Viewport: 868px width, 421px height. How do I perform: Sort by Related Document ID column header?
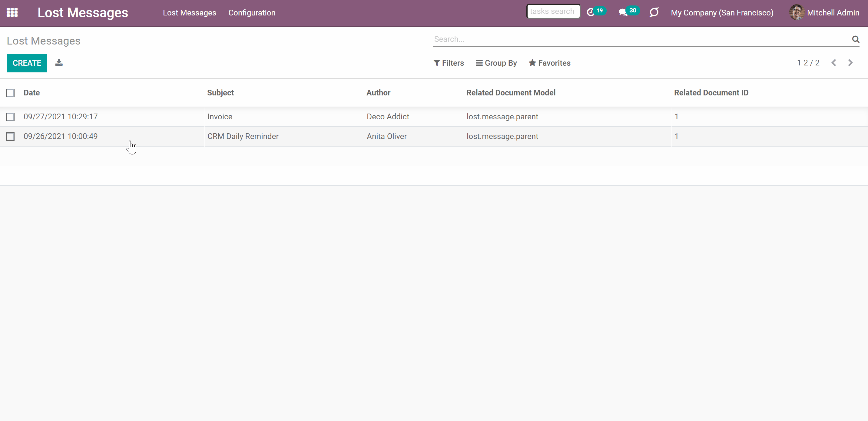[x=711, y=93]
